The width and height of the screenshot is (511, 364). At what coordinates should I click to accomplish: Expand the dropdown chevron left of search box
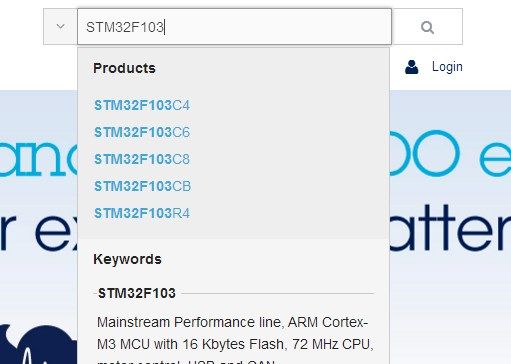click(60, 26)
